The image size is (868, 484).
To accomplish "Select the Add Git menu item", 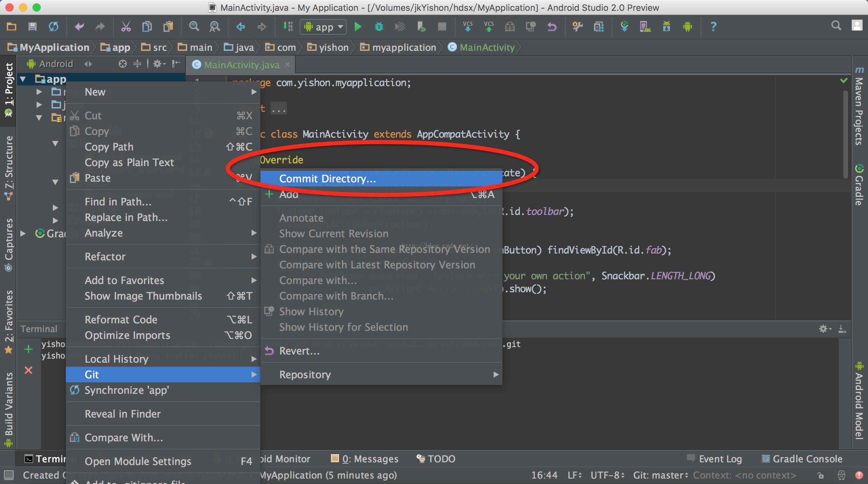I will coord(381,194).
